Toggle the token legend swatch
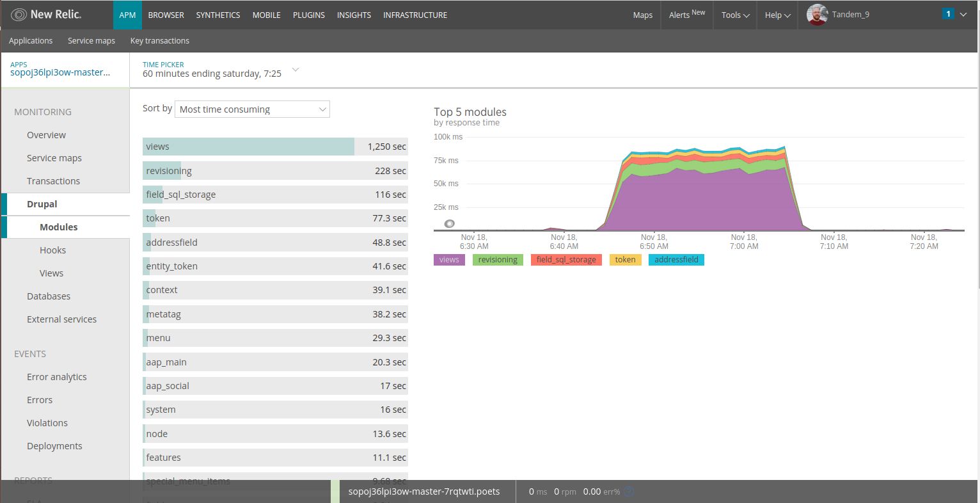The height and width of the screenshot is (503, 980). coord(625,260)
